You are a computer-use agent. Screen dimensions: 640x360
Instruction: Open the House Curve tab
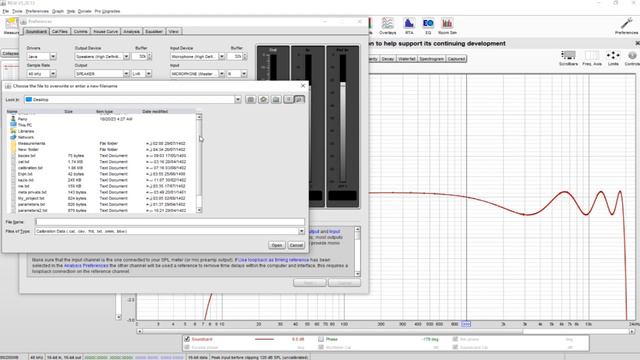105,31
